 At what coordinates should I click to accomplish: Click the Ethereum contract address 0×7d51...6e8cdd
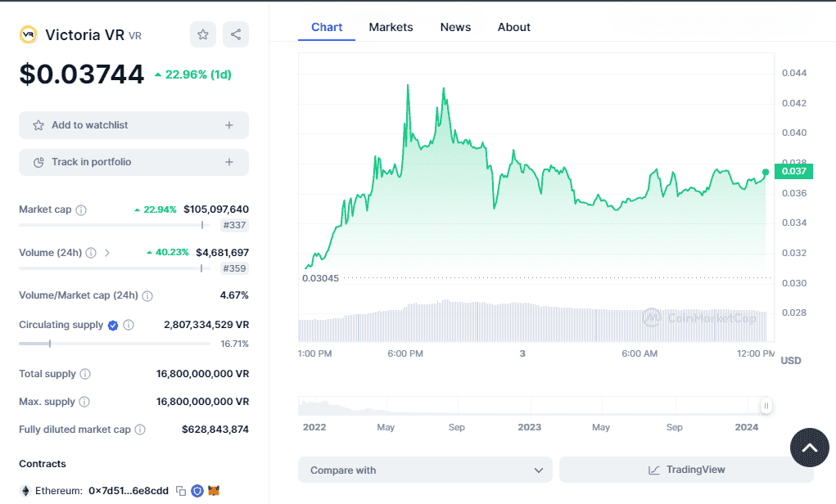pos(129,491)
